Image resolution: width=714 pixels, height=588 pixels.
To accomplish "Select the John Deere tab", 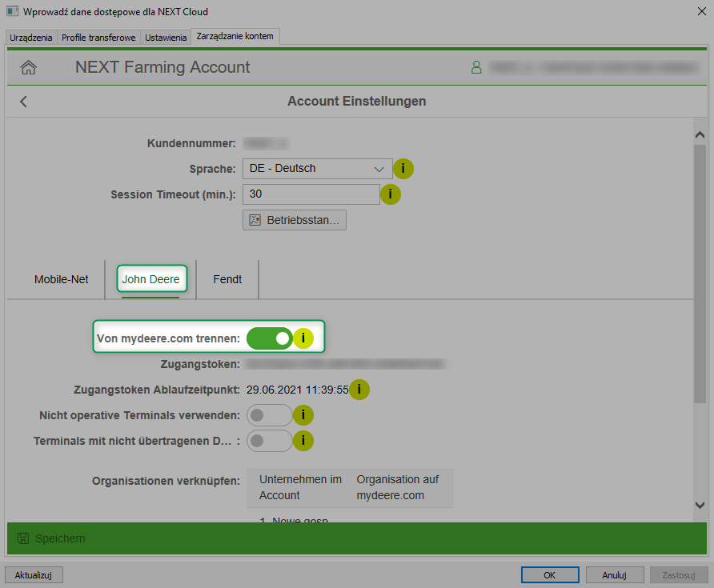I will point(150,279).
